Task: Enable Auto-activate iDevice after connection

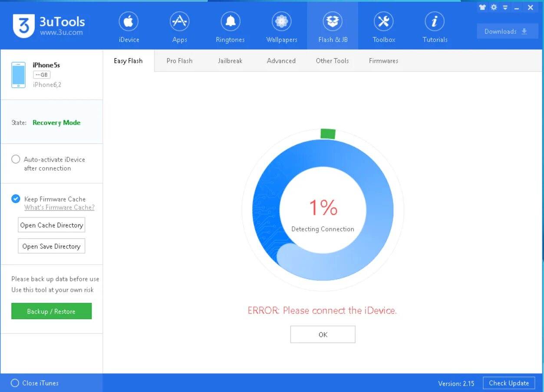Action: 16,159
